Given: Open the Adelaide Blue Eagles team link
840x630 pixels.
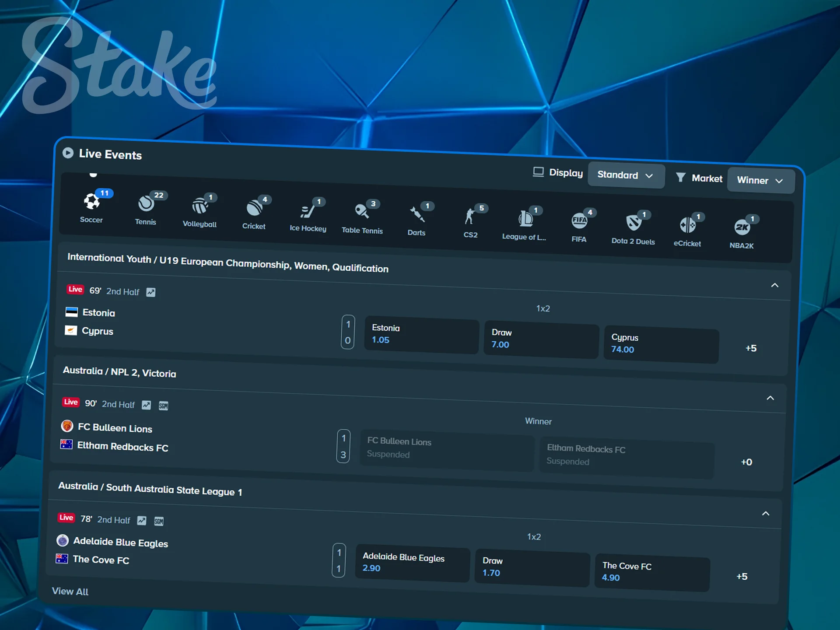Looking at the screenshot, I should [121, 542].
